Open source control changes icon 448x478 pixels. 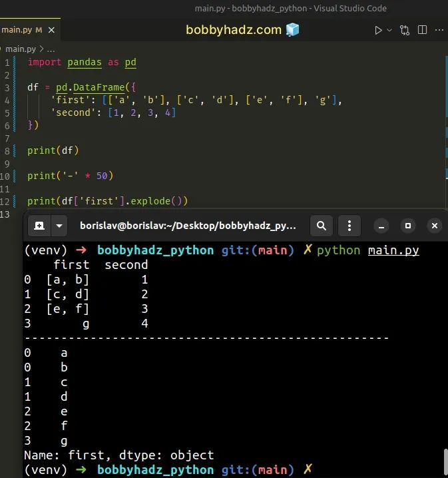coord(405,30)
